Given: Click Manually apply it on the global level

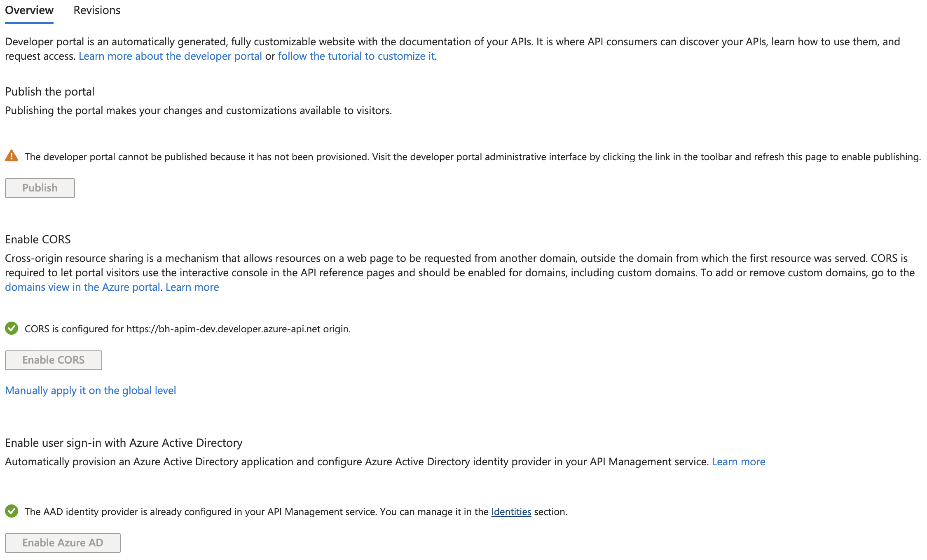Looking at the screenshot, I should [x=91, y=390].
